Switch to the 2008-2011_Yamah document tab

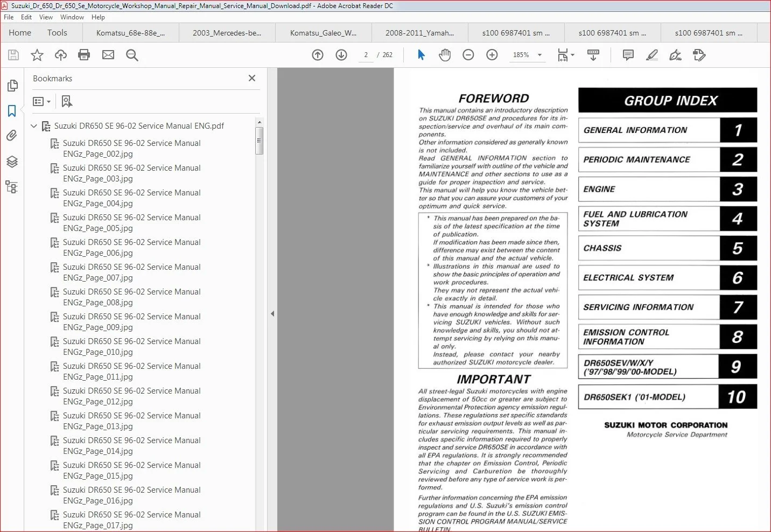pos(420,33)
